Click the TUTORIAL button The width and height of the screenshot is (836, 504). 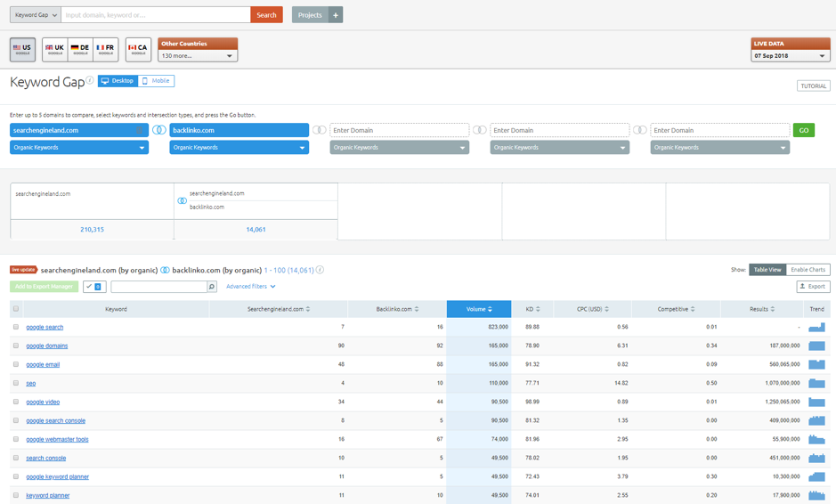pos(813,85)
